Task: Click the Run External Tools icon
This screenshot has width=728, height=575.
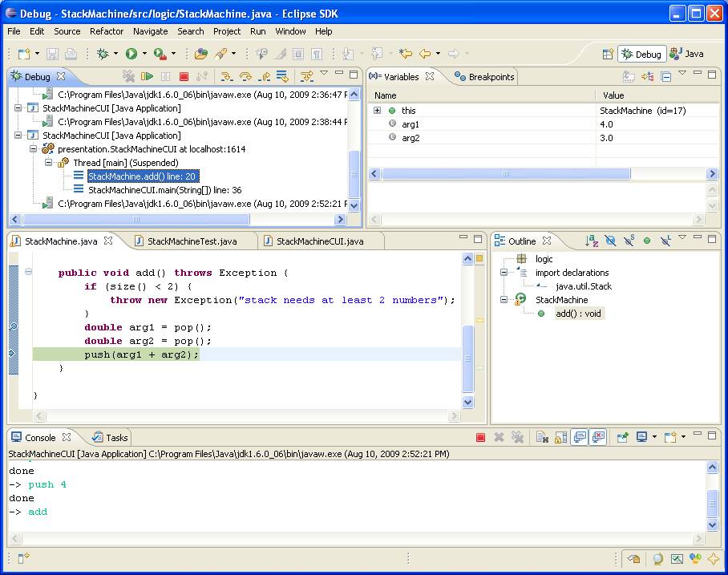Action: pyautogui.click(x=160, y=54)
